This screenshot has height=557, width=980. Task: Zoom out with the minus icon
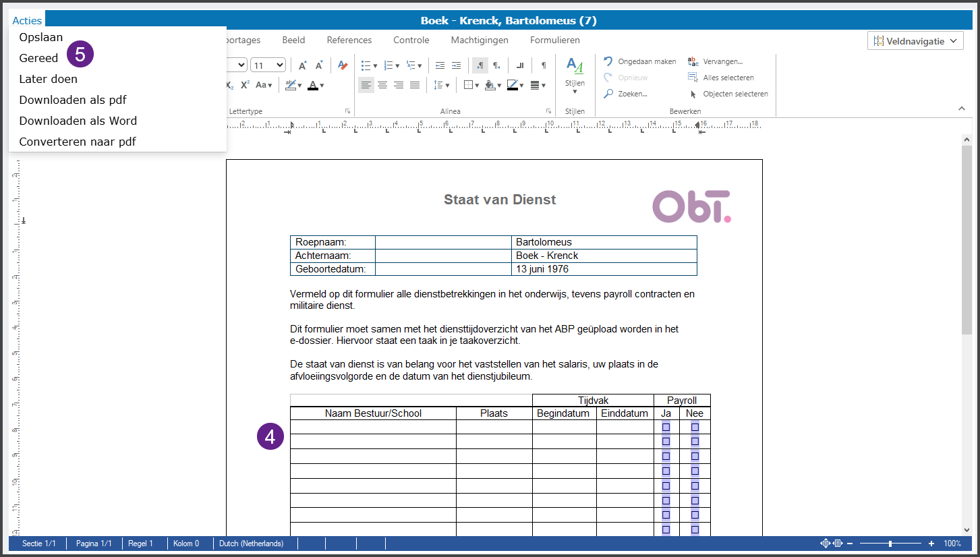[x=850, y=544]
